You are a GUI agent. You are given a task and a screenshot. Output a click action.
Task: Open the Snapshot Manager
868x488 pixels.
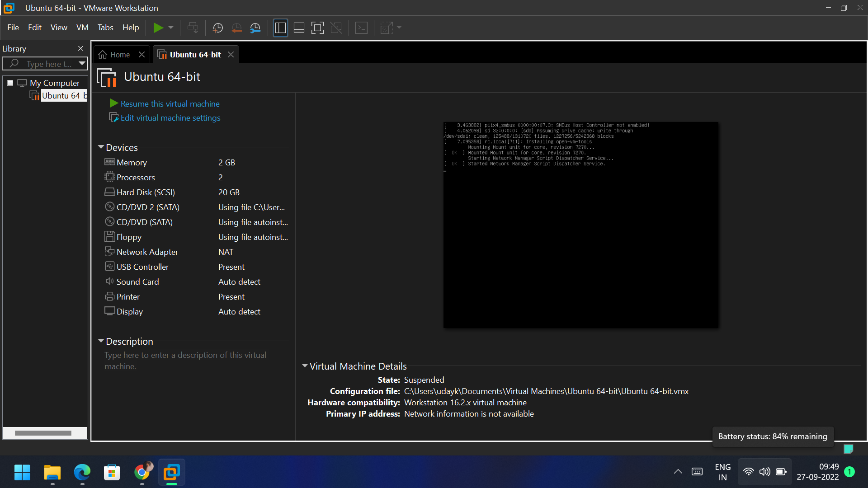255,28
